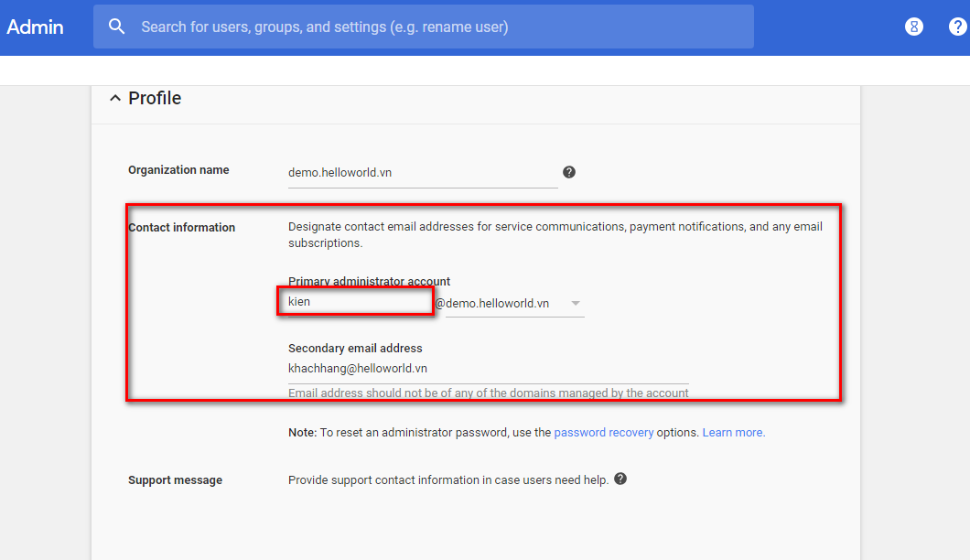Screen dimensions: 970x560
Task: Click the Support message label
Action: pos(175,480)
